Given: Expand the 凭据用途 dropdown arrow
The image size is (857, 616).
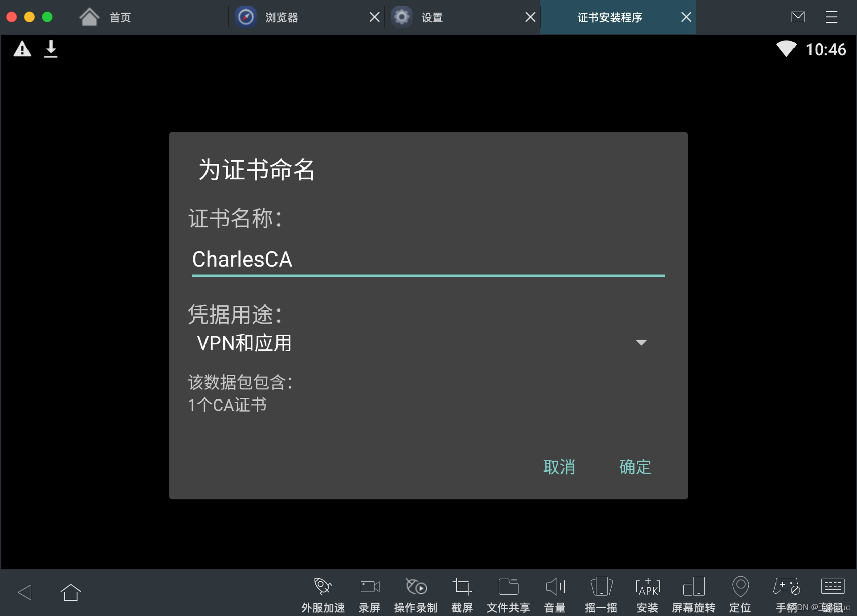Looking at the screenshot, I should (x=641, y=343).
